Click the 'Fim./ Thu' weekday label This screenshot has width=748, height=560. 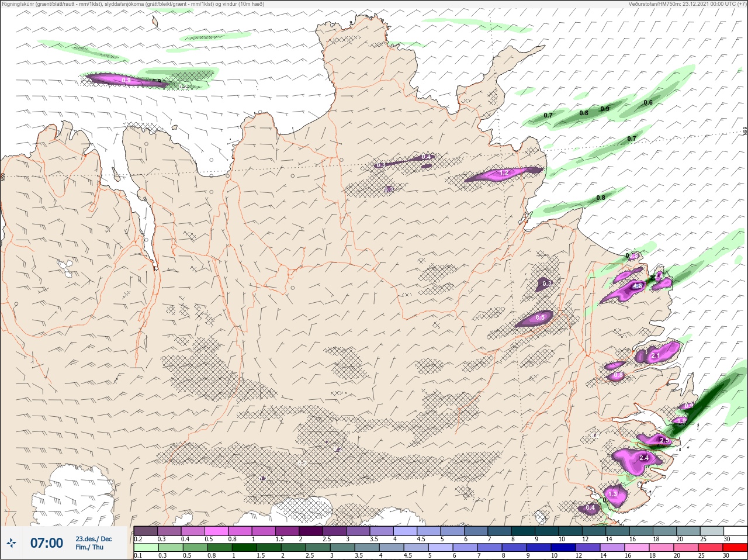(89, 547)
